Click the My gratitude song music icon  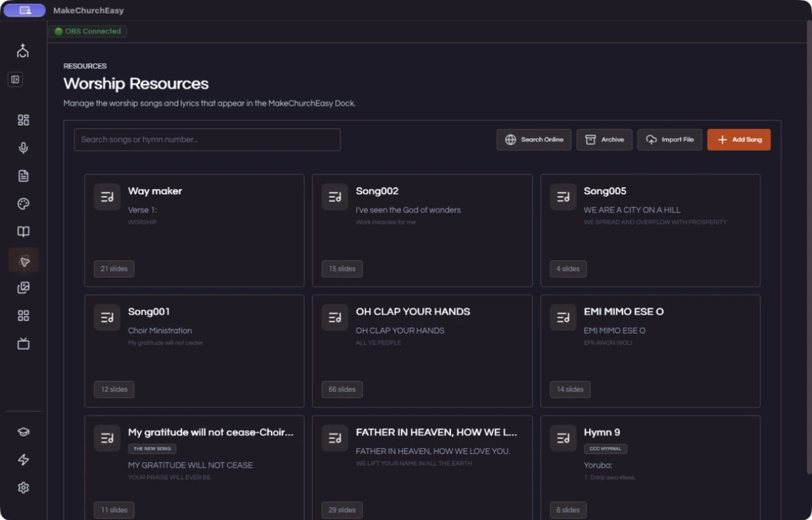click(x=107, y=438)
